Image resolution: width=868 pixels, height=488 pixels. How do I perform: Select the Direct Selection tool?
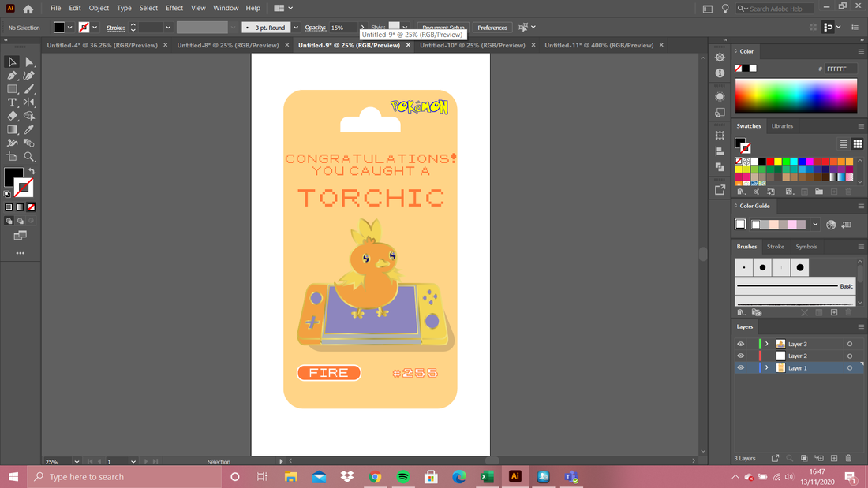(29, 62)
